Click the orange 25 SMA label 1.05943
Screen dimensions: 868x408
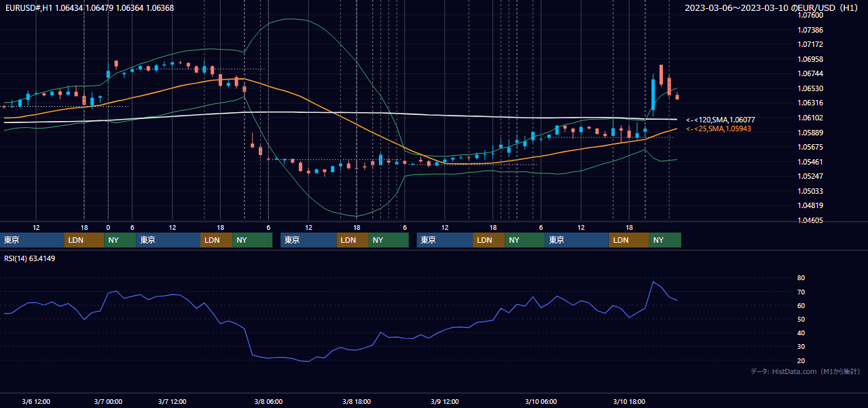(719, 129)
